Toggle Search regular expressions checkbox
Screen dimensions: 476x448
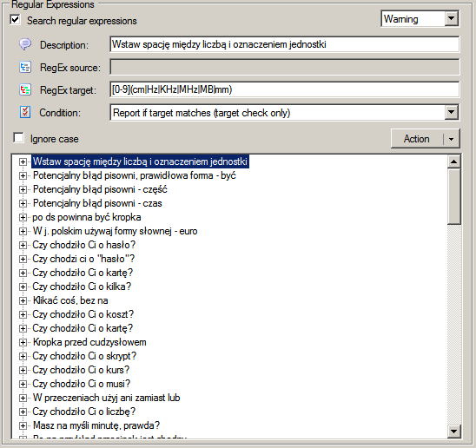pyautogui.click(x=15, y=20)
